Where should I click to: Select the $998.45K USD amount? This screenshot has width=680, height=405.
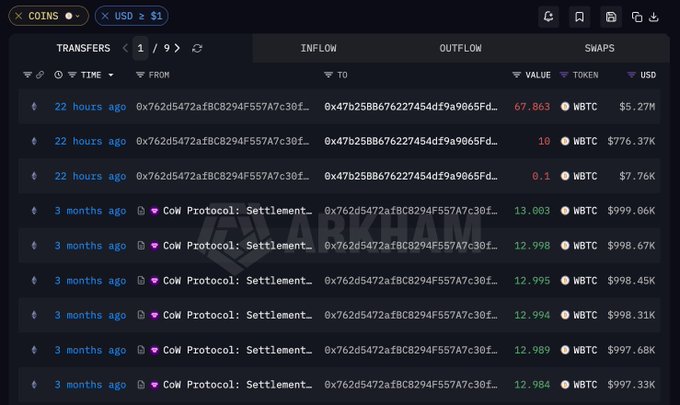(631, 281)
